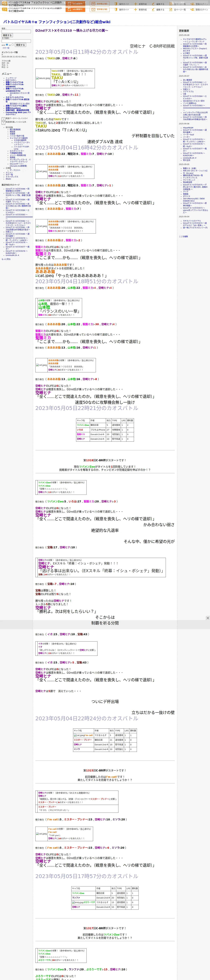Open ※工事中 in update history
The height and width of the screenshot is (980, 210).
(186, 53)
